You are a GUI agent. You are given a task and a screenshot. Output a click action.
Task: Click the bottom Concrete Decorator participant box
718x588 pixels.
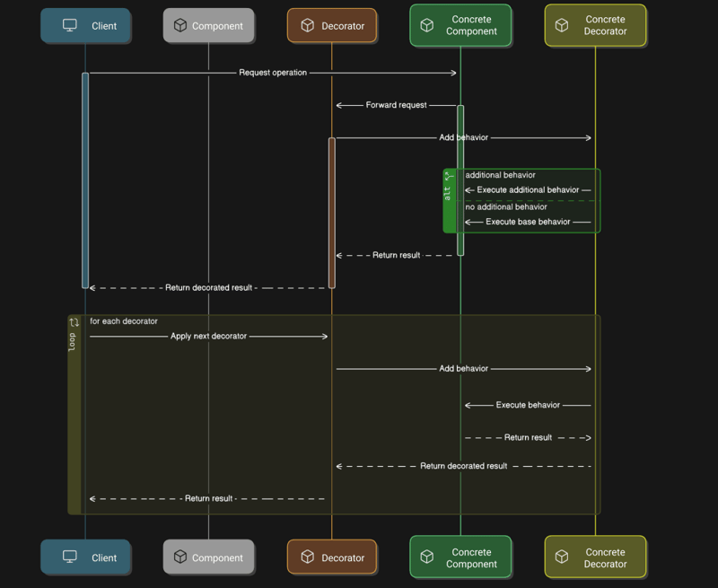tap(595, 557)
